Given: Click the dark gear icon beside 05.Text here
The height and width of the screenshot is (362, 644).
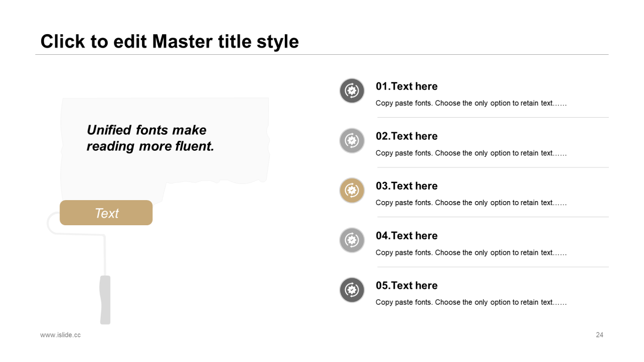Looking at the screenshot, I should click(x=352, y=290).
